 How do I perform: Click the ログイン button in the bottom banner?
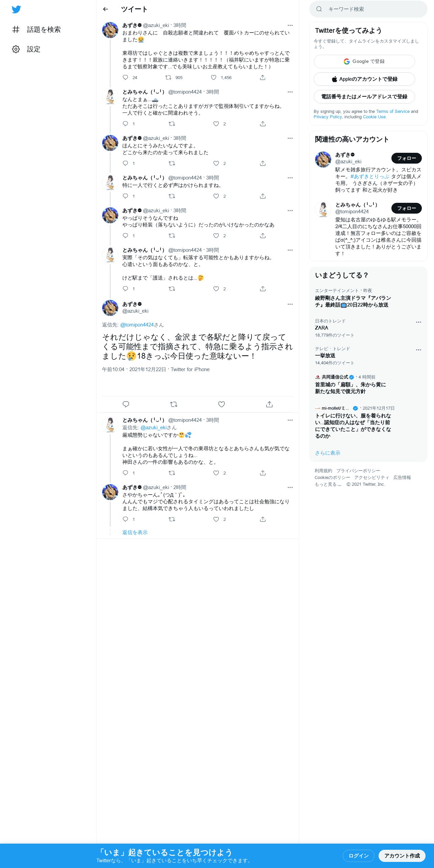pos(358,855)
